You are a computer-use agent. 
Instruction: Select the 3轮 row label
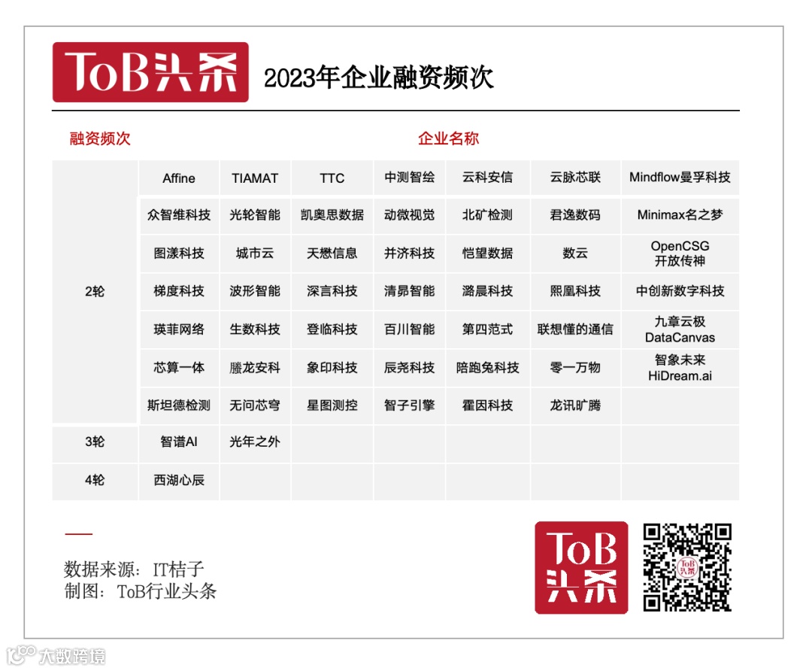click(x=95, y=442)
